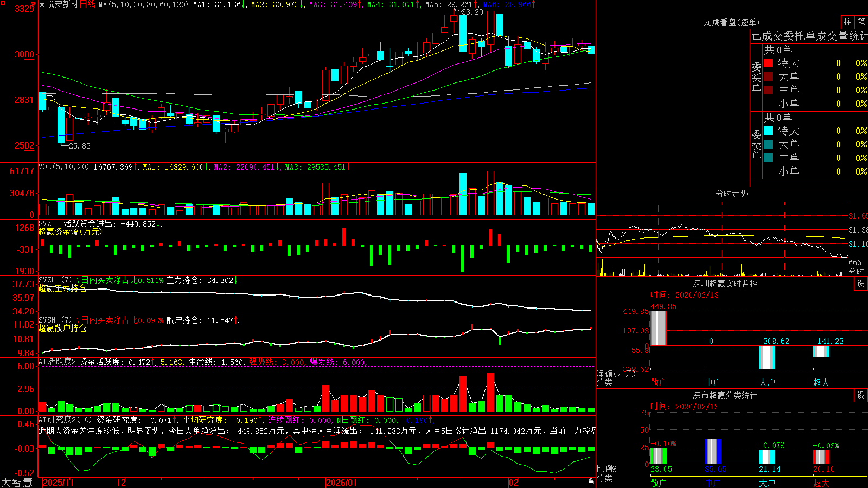Click the 深圳超赢实时监控 panel title
Viewport: 868px width, 488px height.
[725, 284]
